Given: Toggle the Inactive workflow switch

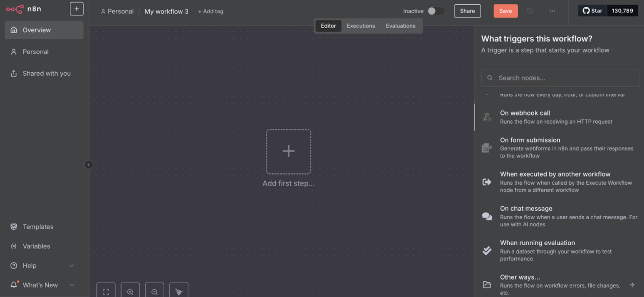Looking at the screenshot, I should tap(436, 11).
